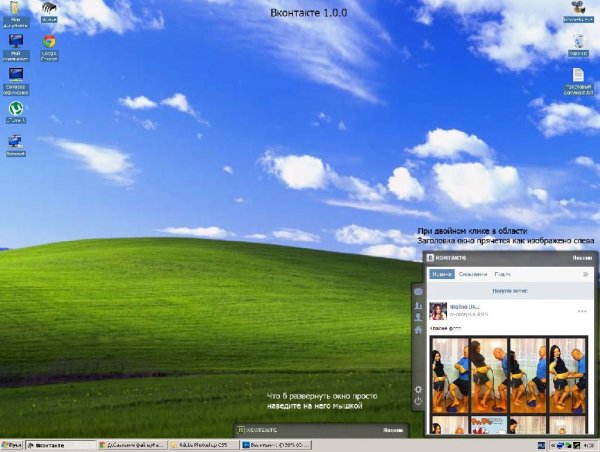Open the second photo in the post's top row
600x452 pixels.
pyautogui.click(x=489, y=376)
